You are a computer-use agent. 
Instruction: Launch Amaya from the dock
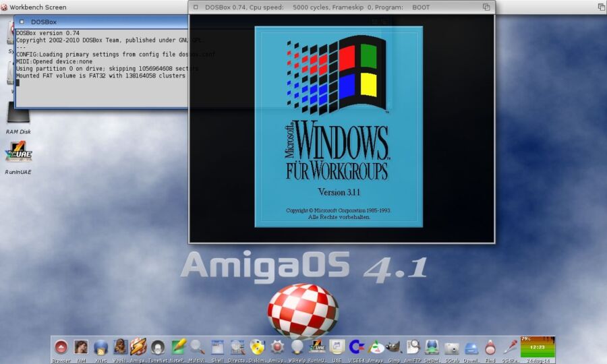click(376, 347)
